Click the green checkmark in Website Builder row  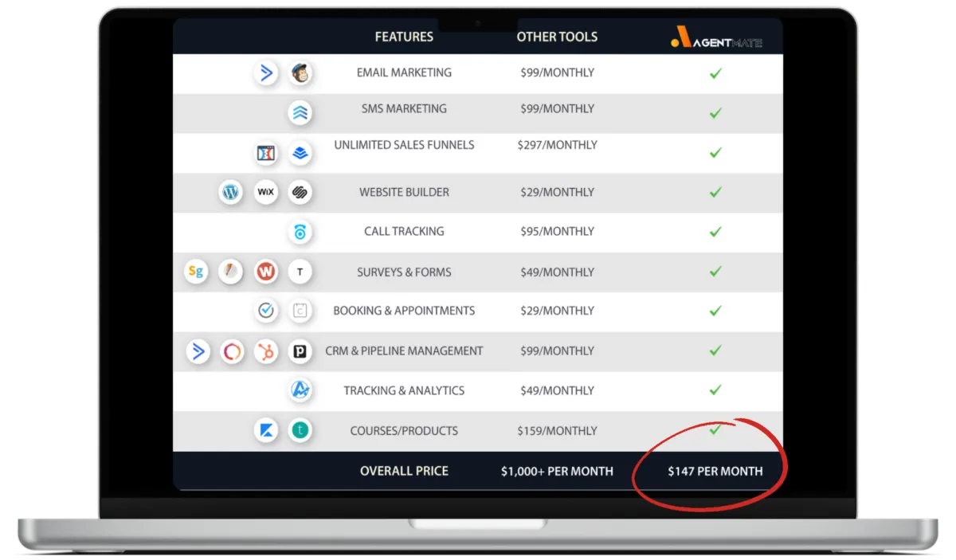(x=715, y=192)
